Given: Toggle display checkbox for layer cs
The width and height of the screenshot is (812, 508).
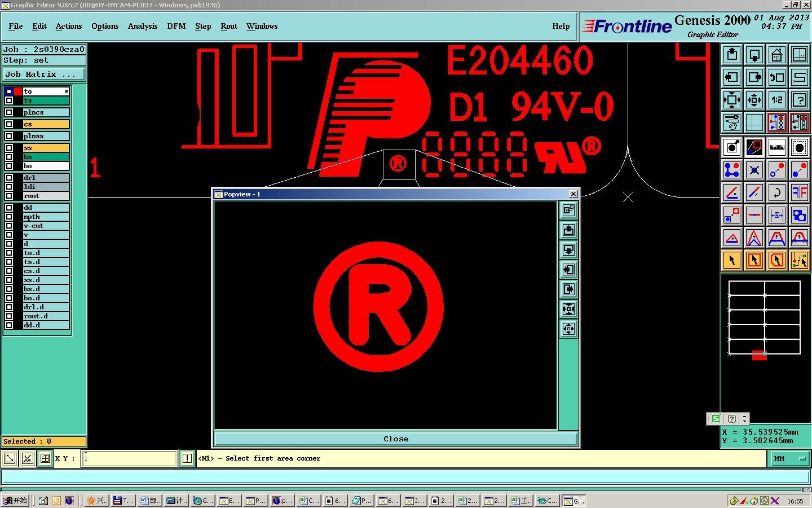Looking at the screenshot, I should [9, 124].
